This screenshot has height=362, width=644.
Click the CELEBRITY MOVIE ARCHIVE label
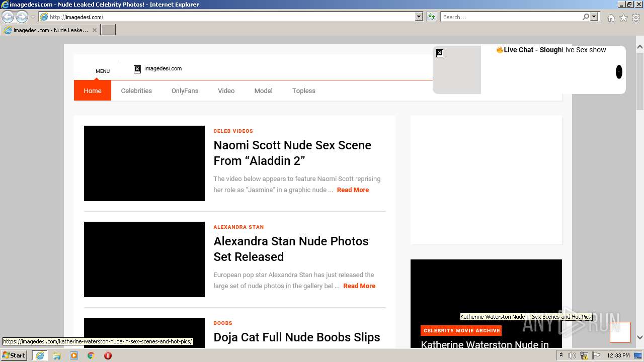(x=461, y=331)
